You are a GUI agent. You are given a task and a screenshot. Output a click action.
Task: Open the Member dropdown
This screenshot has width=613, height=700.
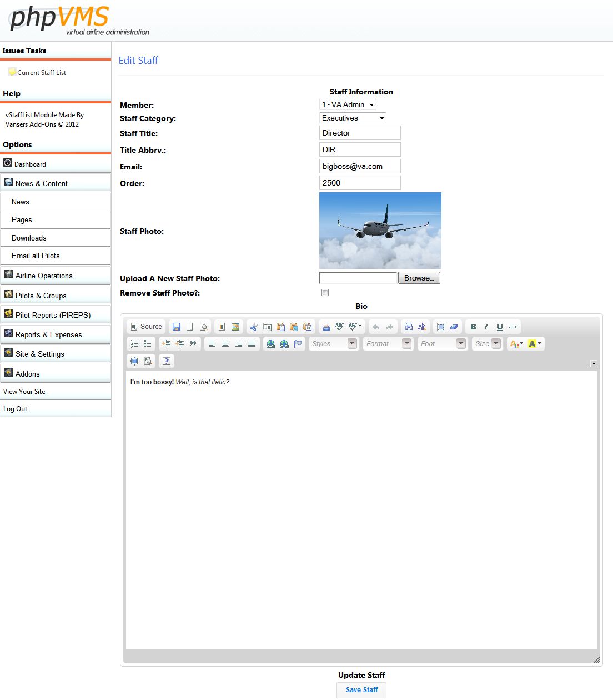(348, 104)
